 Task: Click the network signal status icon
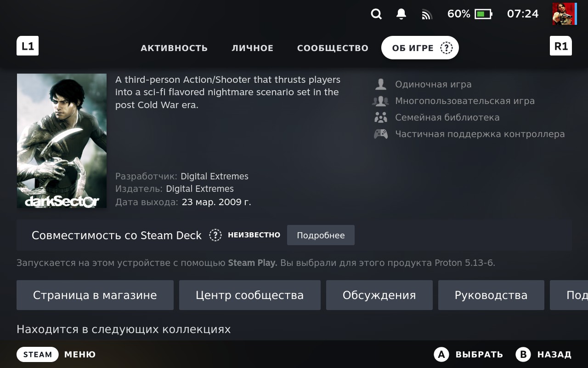point(427,15)
